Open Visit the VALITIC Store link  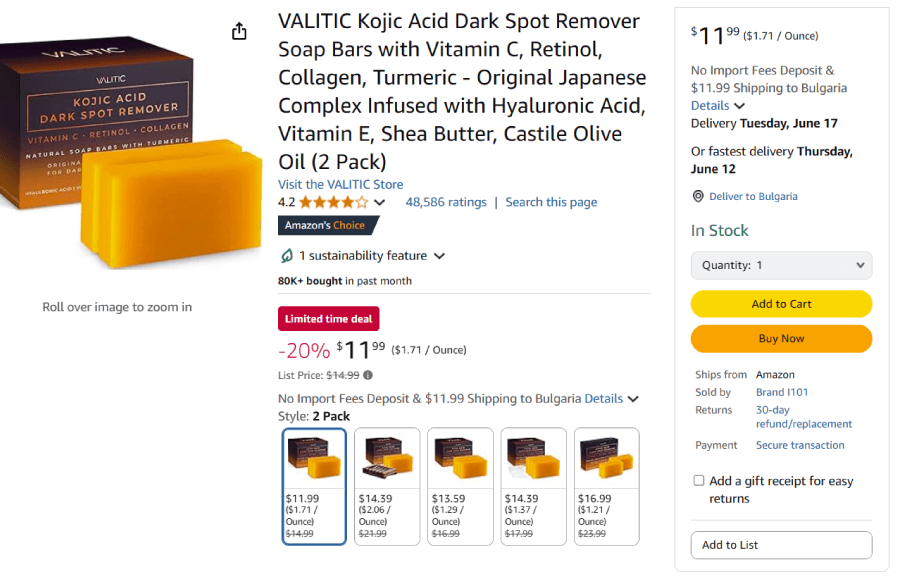pyautogui.click(x=340, y=184)
